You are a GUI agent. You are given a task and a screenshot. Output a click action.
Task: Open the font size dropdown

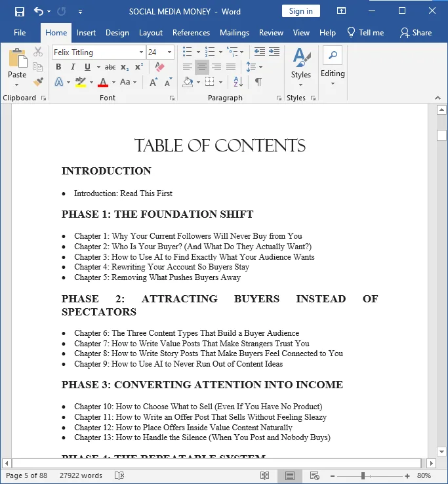tap(169, 52)
